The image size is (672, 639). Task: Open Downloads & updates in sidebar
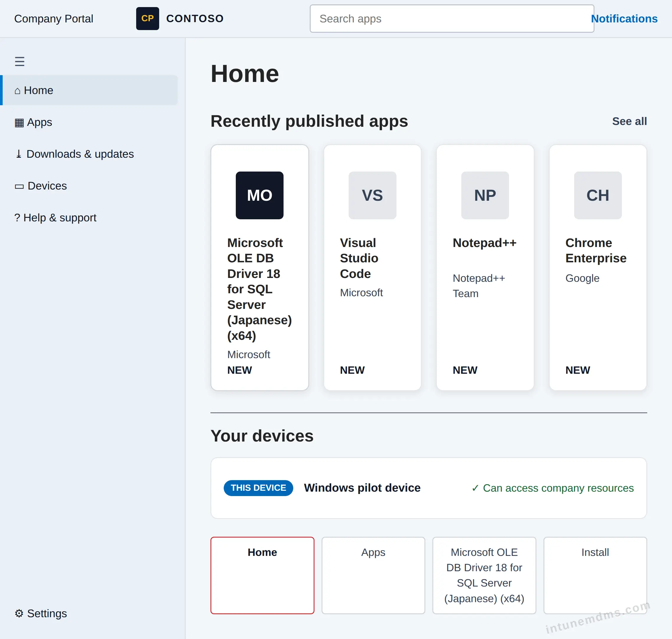(x=89, y=154)
